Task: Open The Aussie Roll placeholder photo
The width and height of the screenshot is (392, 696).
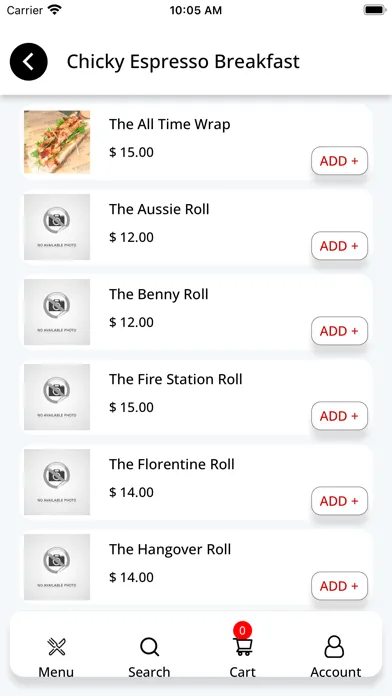Action: 57,227
